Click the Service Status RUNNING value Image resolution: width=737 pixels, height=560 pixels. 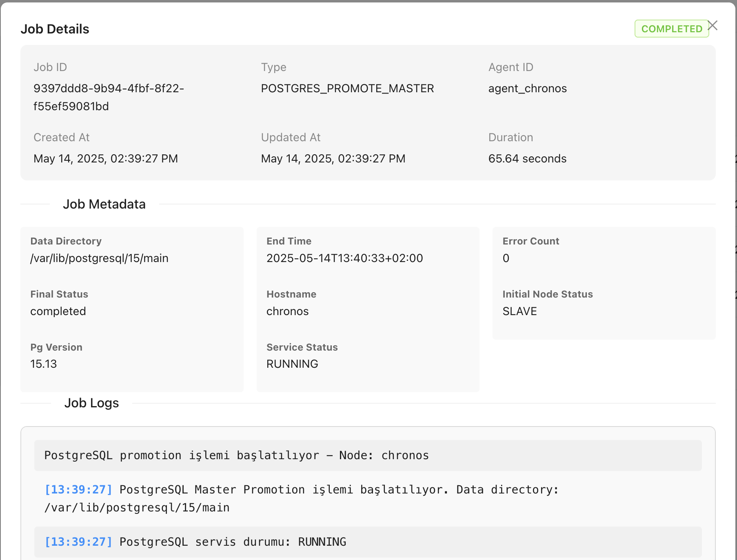[x=292, y=364]
